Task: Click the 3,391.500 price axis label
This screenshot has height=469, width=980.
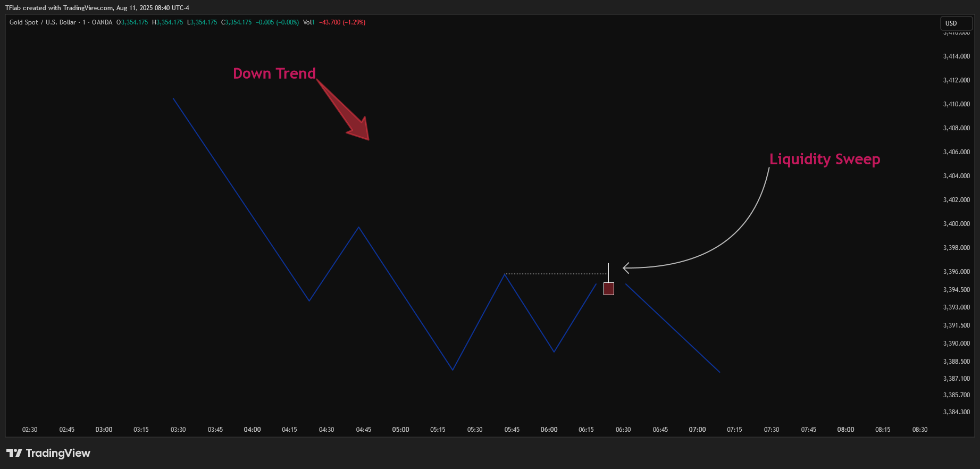Action: pos(957,325)
